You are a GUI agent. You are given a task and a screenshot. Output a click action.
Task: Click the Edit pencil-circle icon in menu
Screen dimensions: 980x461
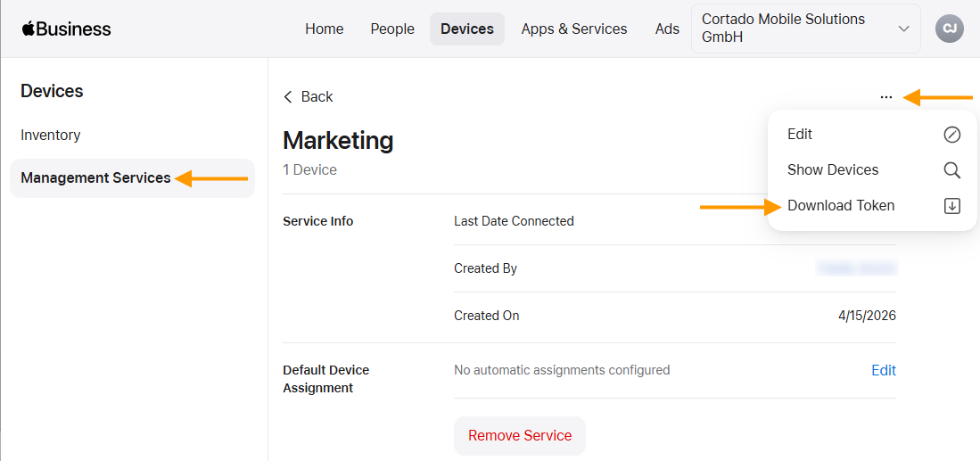[951, 135]
